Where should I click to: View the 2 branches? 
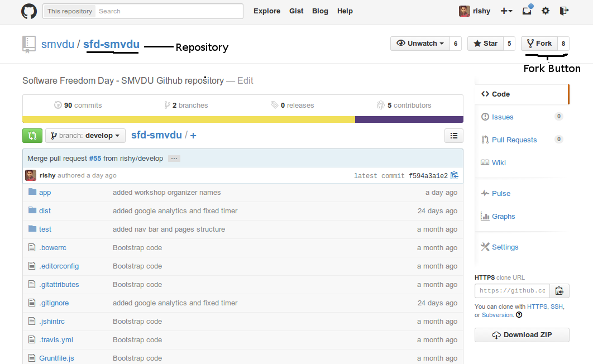(x=186, y=105)
